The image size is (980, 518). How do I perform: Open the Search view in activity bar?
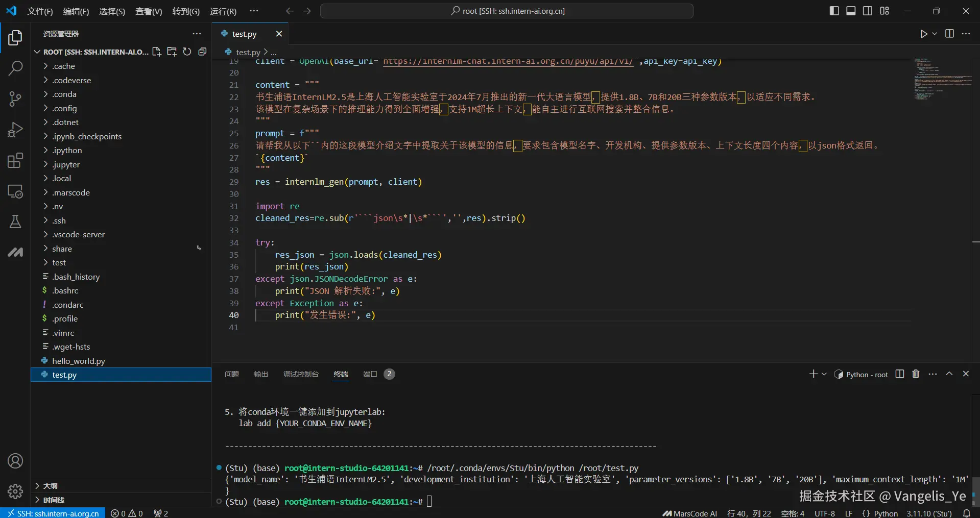15,68
